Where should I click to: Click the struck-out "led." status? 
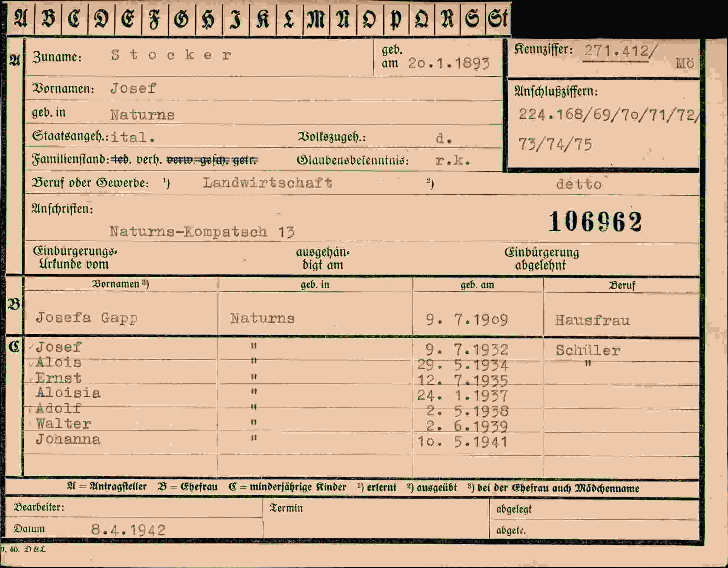121,160
